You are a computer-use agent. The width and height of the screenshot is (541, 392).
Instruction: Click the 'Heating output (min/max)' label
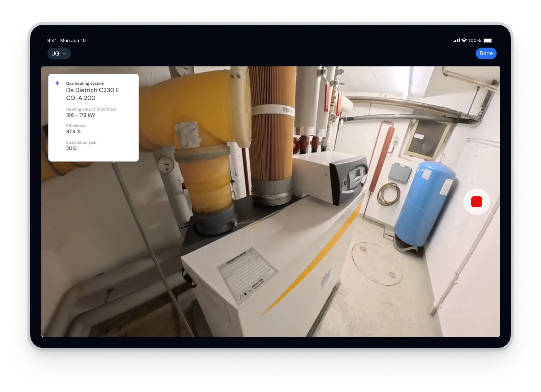[x=91, y=109]
